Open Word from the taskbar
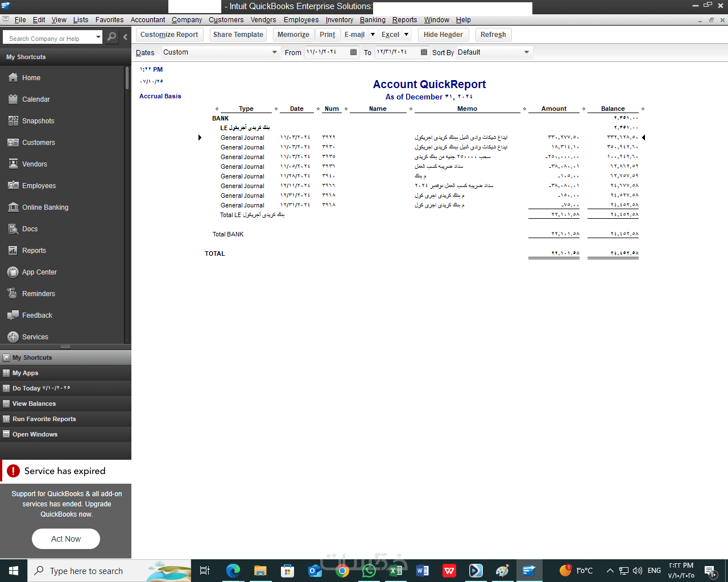The width and height of the screenshot is (728, 582). [423, 571]
